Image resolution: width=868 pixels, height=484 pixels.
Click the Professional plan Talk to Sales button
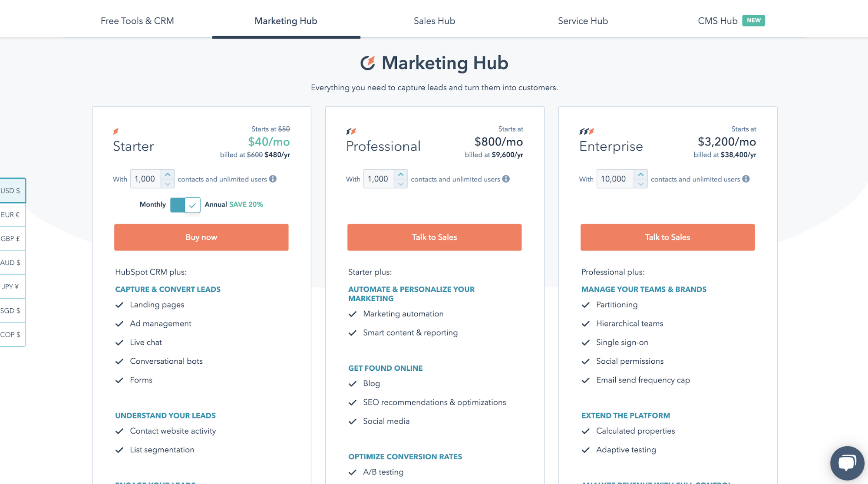(434, 237)
